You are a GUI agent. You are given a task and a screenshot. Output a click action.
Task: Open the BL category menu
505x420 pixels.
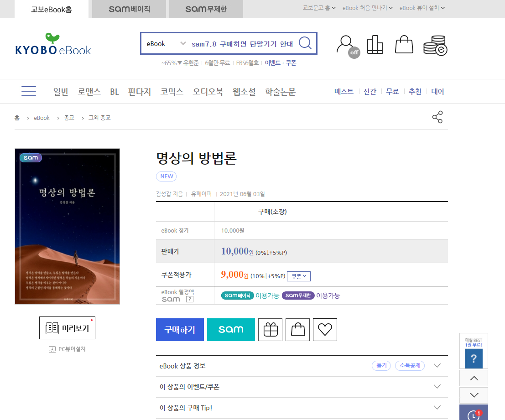(x=115, y=92)
